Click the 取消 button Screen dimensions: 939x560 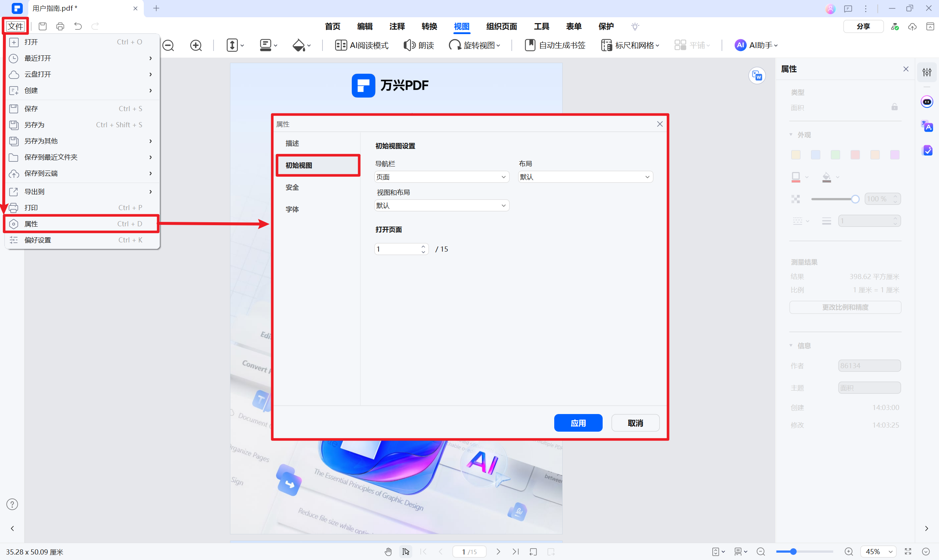(635, 423)
